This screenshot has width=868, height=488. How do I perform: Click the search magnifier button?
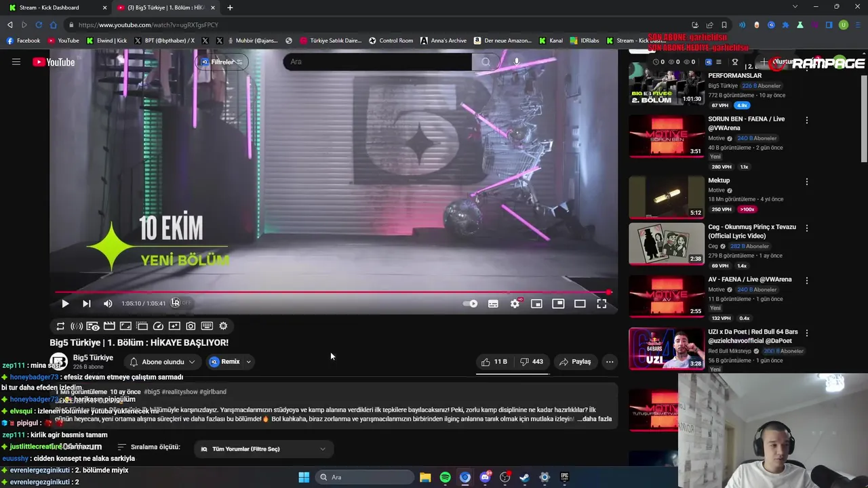tap(486, 62)
